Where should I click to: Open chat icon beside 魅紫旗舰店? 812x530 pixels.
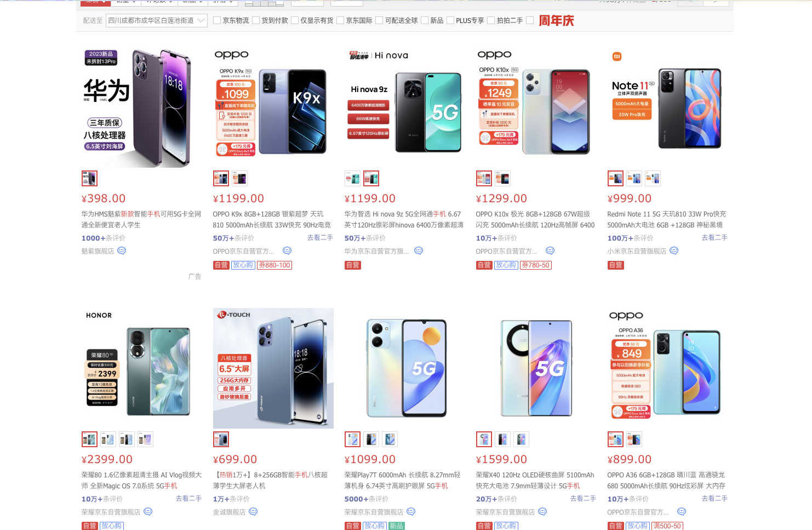[122, 250]
